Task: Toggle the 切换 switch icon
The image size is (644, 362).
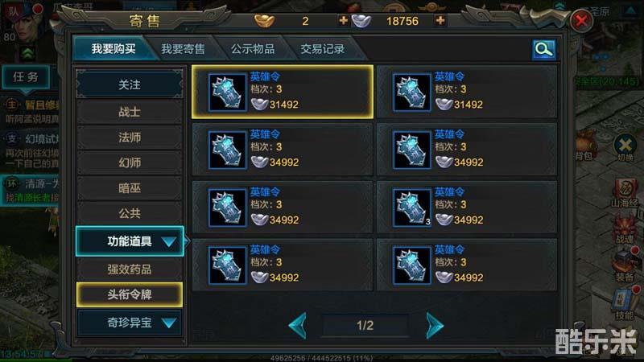Action: point(625,148)
